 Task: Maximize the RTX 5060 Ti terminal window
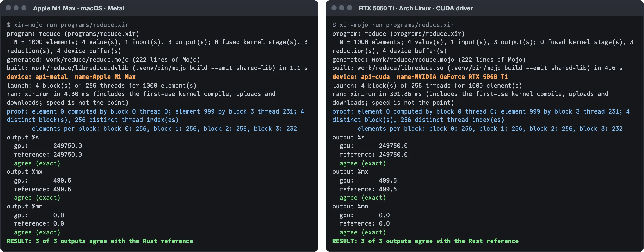click(x=350, y=8)
